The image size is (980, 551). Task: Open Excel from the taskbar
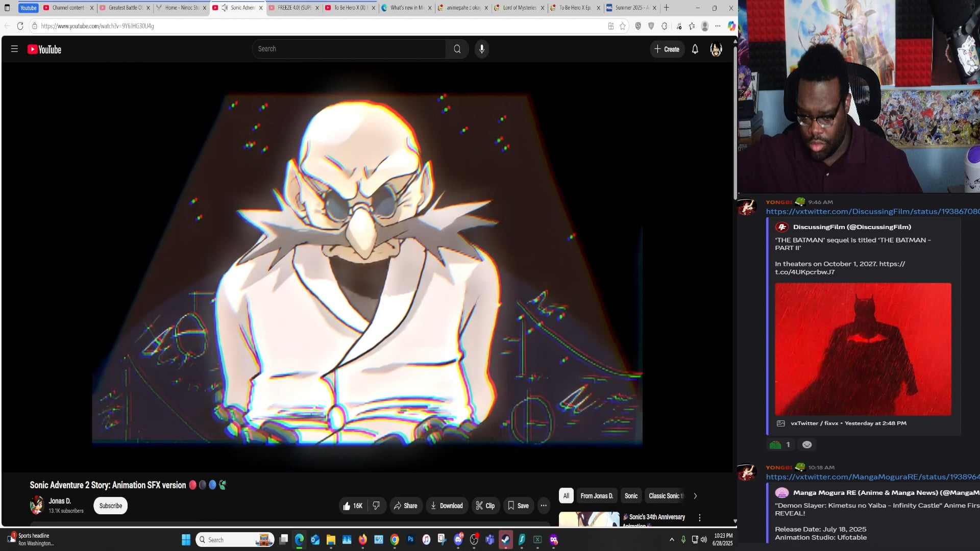tap(537, 540)
